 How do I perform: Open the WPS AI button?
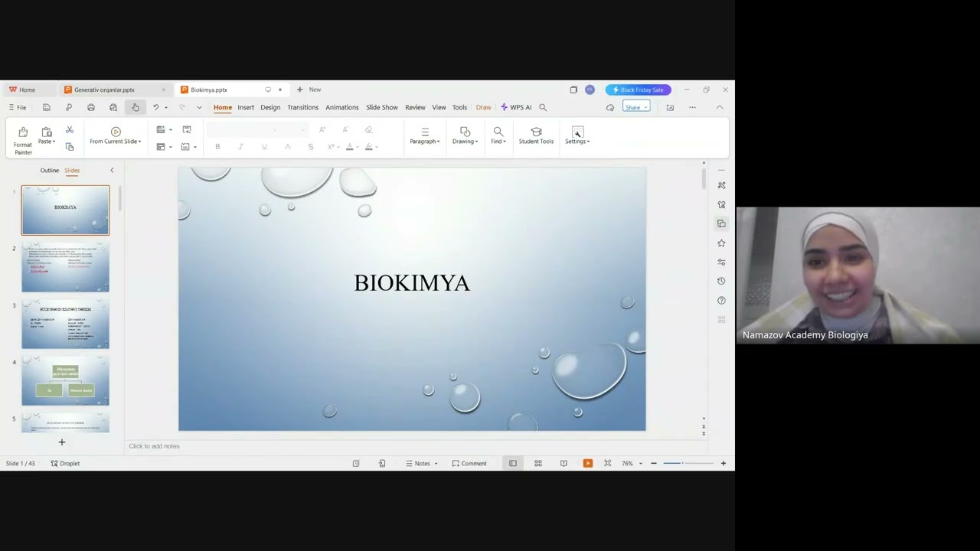(516, 108)
